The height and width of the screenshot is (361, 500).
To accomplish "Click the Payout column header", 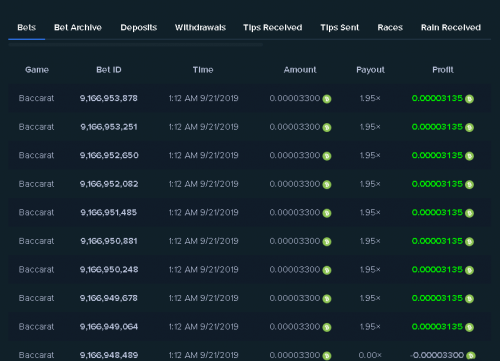I will coord(370,70).
